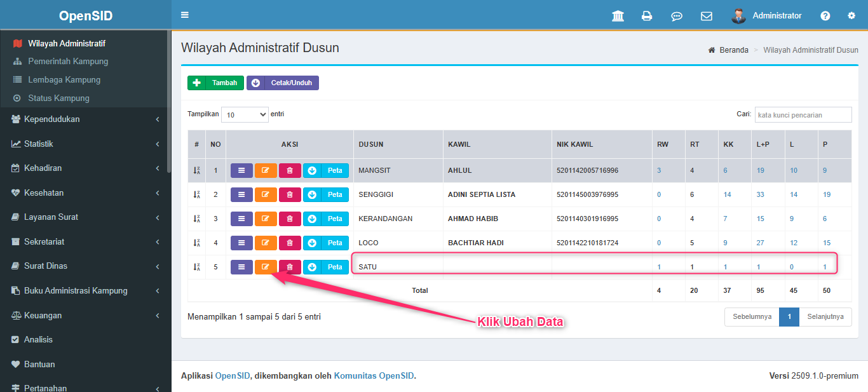Open the village info building icon

tap(617, 16)
